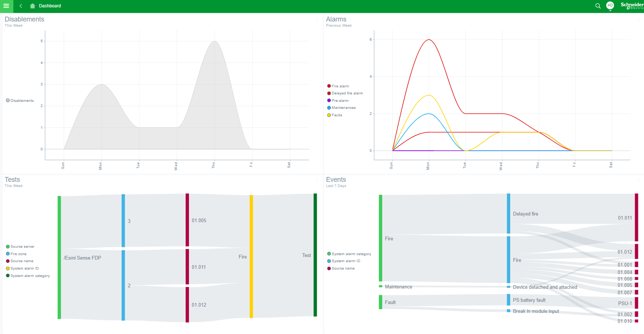Click 'Previous Week' subtitle under Alarms
This screenshot has width=644, height=334.
click(339, 26)
